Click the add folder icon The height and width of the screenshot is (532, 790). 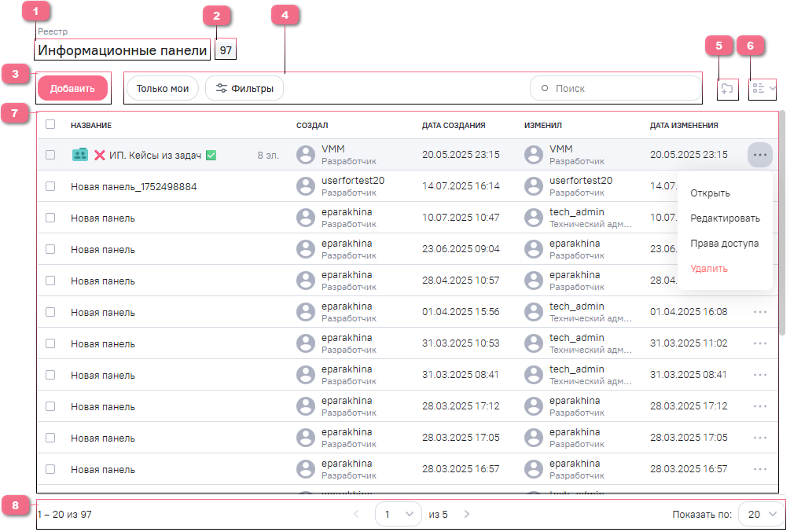tap(727, 90)
